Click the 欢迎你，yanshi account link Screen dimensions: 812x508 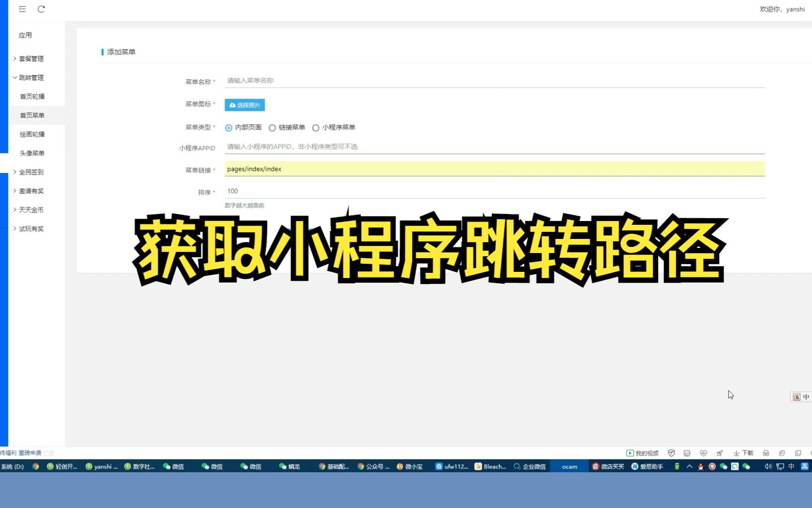783,9
